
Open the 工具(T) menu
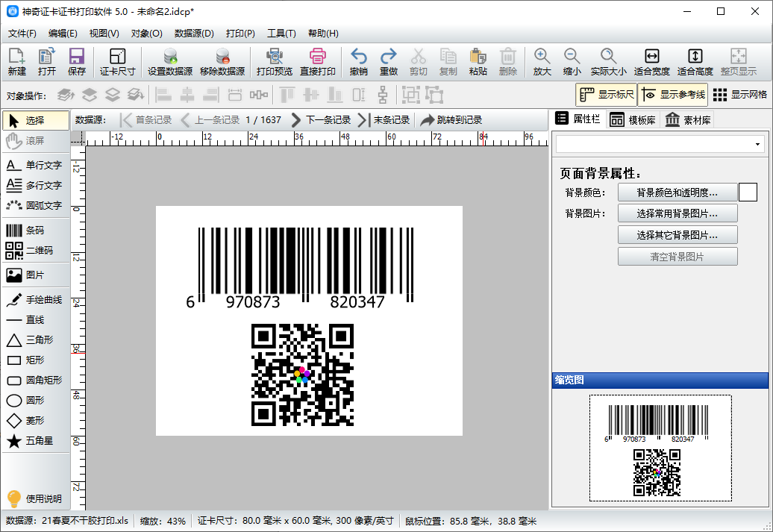click(x=281, y=34)
